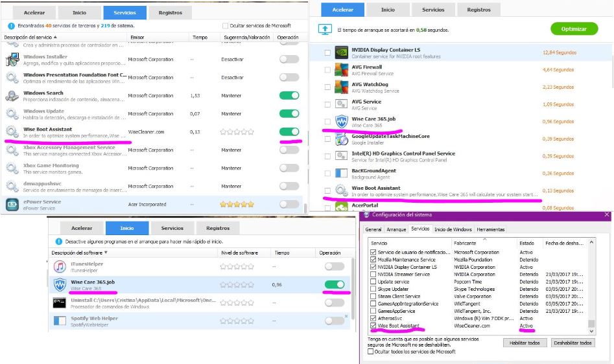
Task: Click the ePower Service icon
Action: tap(12, 205)
